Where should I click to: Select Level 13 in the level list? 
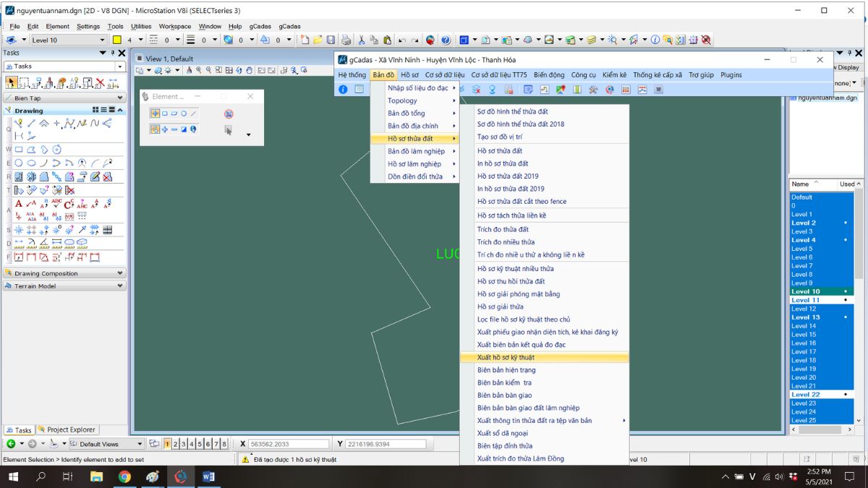(805, 317)
